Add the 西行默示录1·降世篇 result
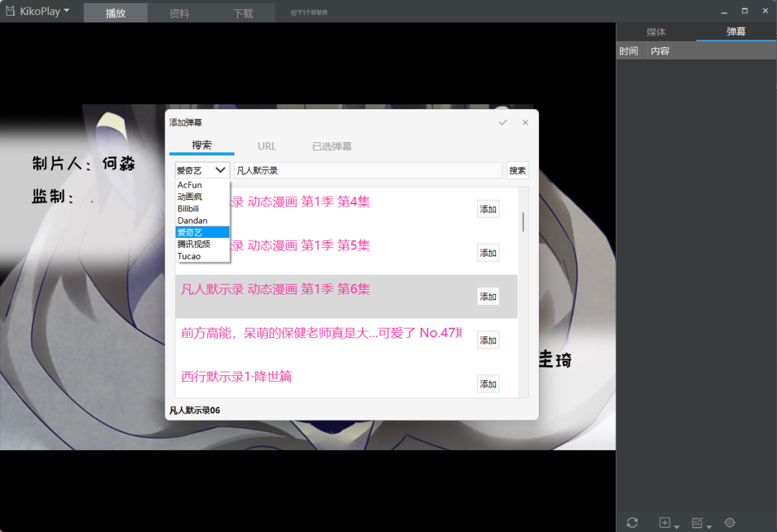Viewport: 777px width, 532px height. [x=488, y=384]
